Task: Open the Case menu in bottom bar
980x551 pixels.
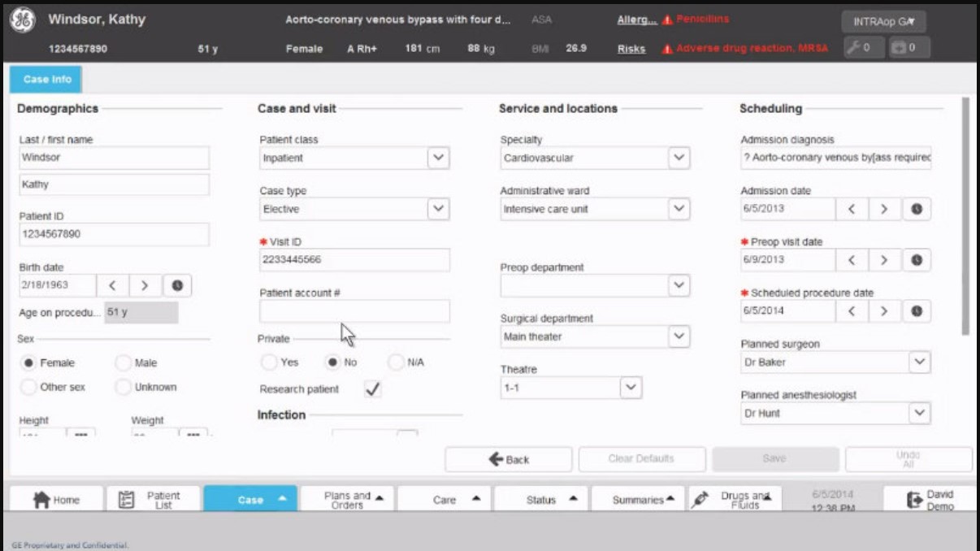Action: coord(250,500)
